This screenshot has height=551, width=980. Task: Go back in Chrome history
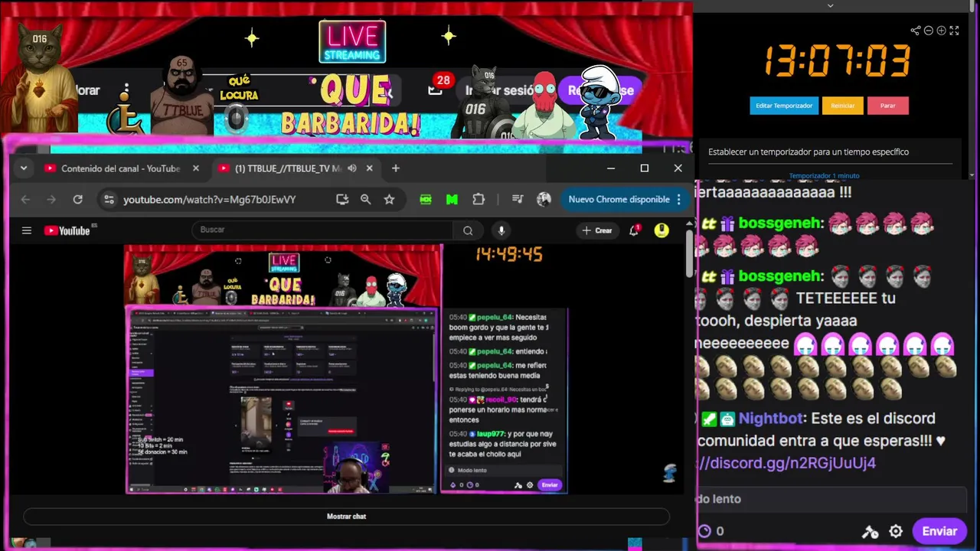pyautogui.click(x=25, y=199)
